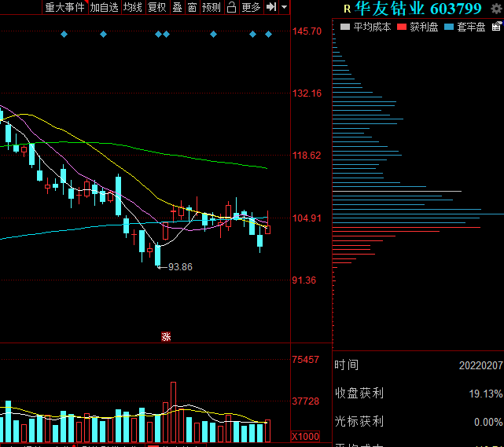Click the second blue diamond event marker from left
Viewport: 504px width, 447px height.
pos(103,34)
